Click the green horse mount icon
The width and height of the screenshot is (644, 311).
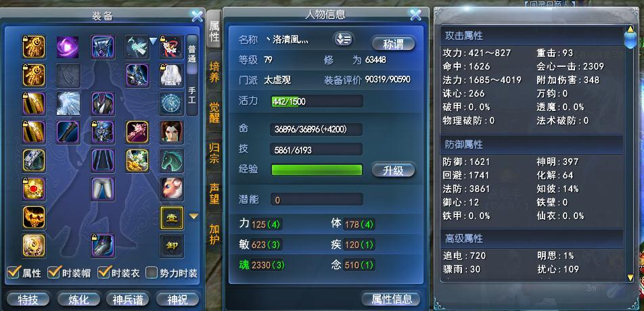pyautogui.click(x=171, y=160)
